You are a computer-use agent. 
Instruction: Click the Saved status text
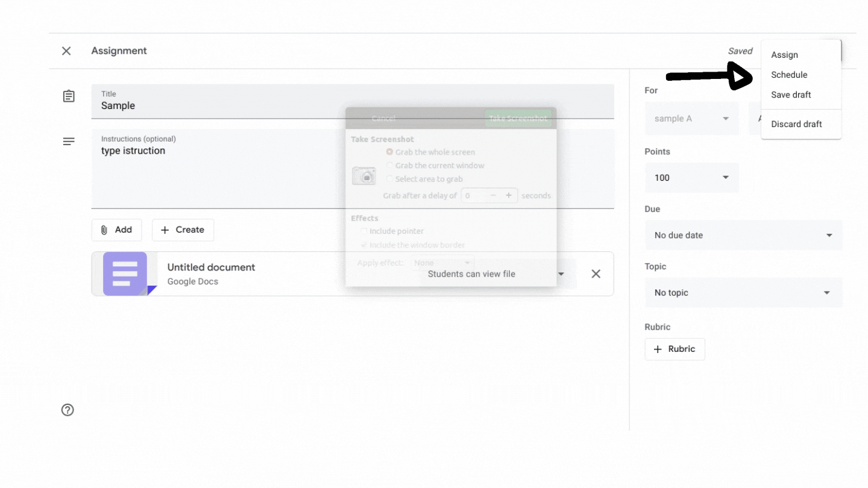(x=740, y=51)
